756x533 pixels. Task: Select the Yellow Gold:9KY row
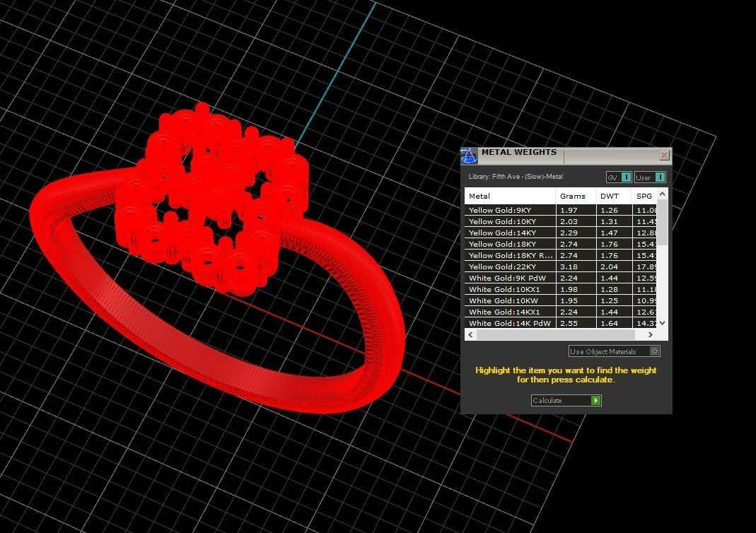tap(561, 210)
